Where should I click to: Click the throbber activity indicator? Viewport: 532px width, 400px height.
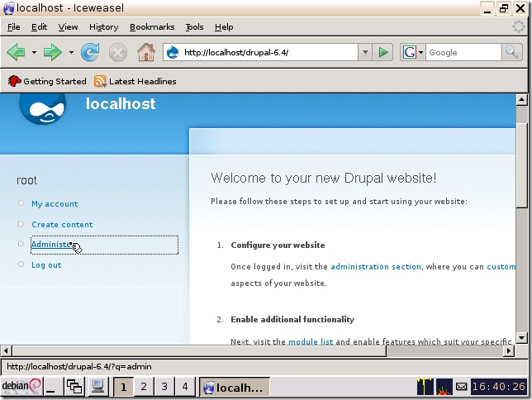[519, 26]
